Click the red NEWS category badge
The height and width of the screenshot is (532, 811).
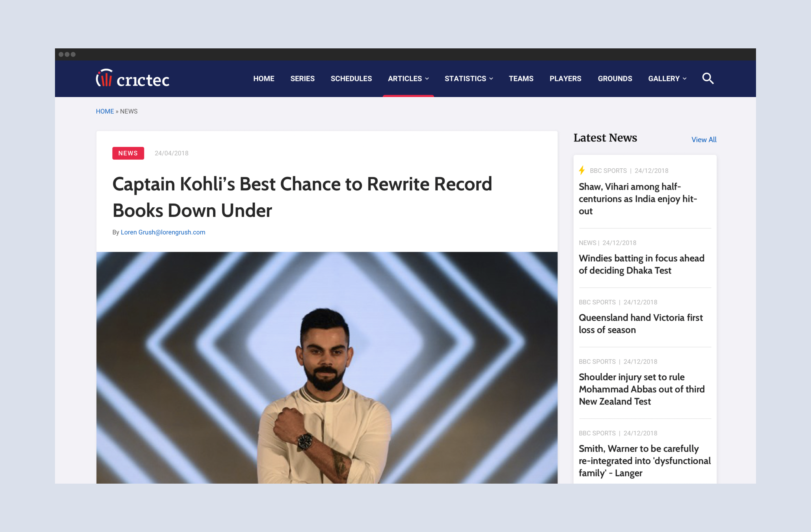point(128,153)
